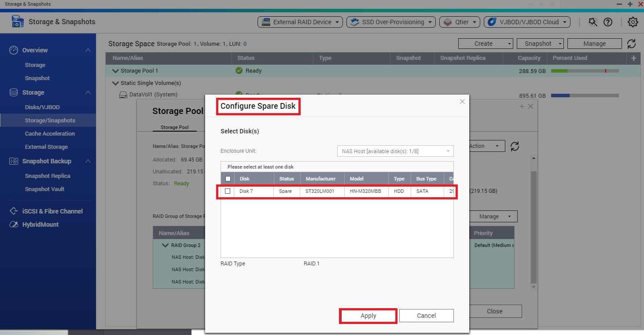Screen dimensions: 644x335
Task: Click the Apply button
Action: click(368, 316)
